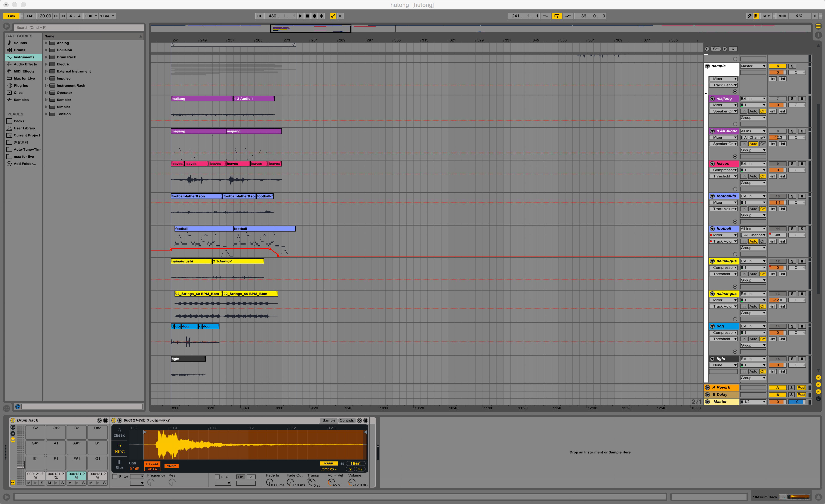Toggle the Automation Arm button
The image size is (825, 504).
point(333,16)
